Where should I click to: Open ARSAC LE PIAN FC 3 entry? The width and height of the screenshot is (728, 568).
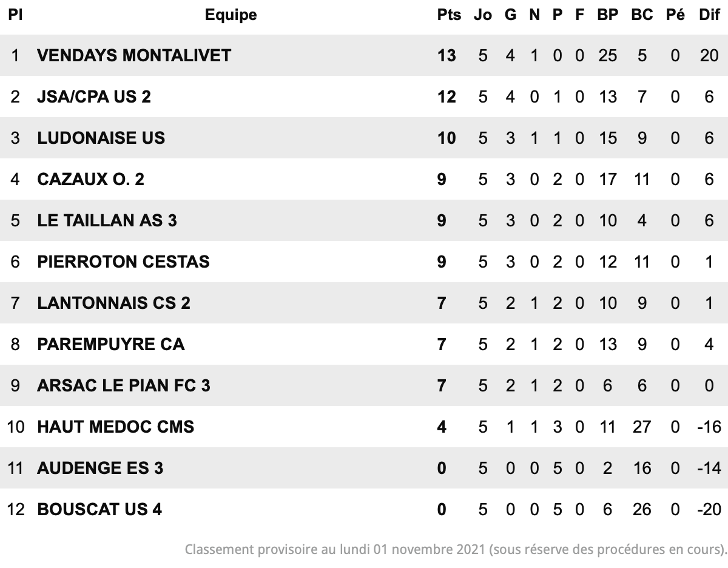click(x=124, y=385)
